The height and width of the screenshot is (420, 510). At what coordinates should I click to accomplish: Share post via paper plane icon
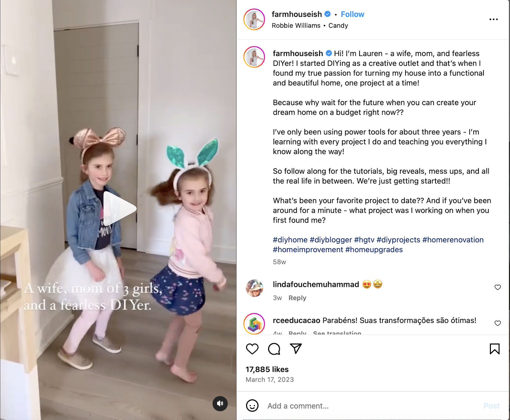pos(296,349)
